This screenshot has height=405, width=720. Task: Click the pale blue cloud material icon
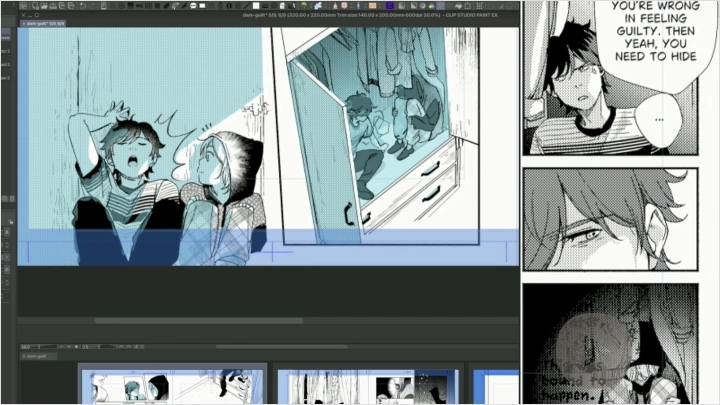(x=318, y=6)
